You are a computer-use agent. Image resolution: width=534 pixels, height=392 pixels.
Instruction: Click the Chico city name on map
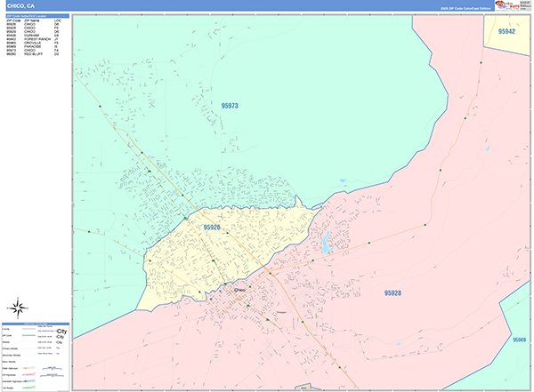coord(239,289)
